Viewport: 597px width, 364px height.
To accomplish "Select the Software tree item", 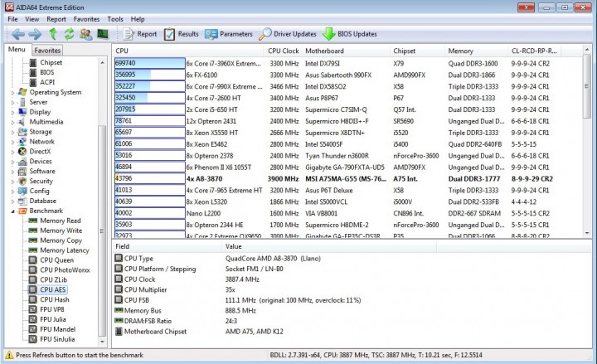I will coord(42,172).
